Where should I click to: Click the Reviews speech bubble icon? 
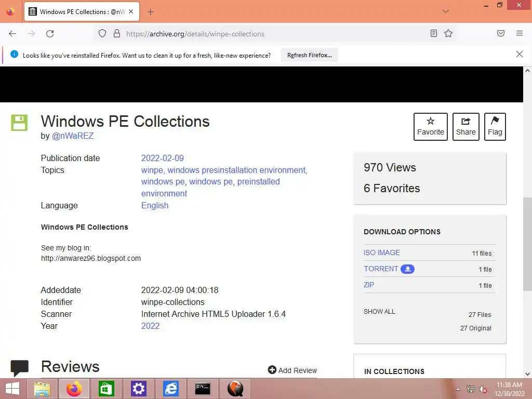pos(19,368)
